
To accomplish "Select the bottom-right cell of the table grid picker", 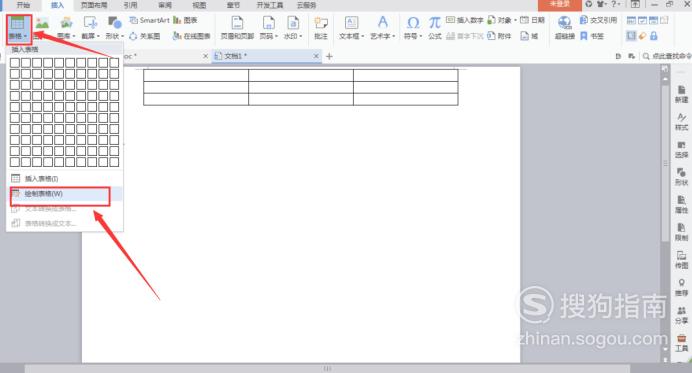I will (x=114, y=162).
